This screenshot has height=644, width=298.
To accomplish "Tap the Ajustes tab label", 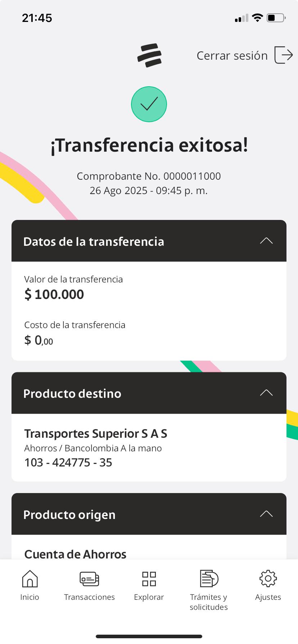I will click(x=268, y=597).
